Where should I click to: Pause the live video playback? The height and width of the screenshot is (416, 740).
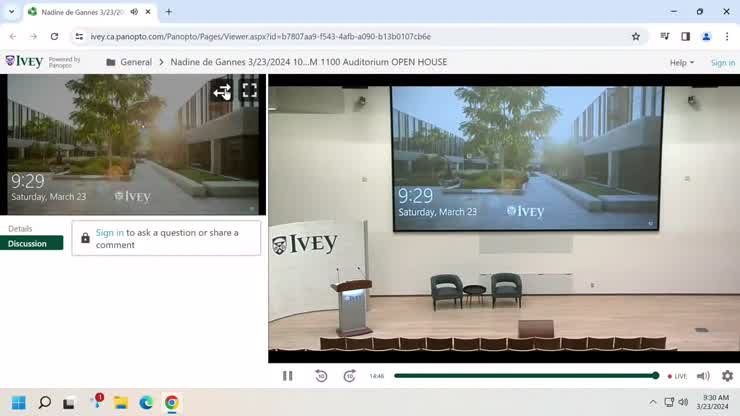288,376
